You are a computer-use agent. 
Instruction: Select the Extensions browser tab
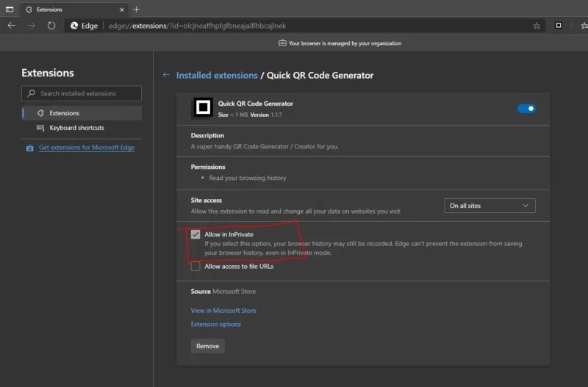click(74, 10)
